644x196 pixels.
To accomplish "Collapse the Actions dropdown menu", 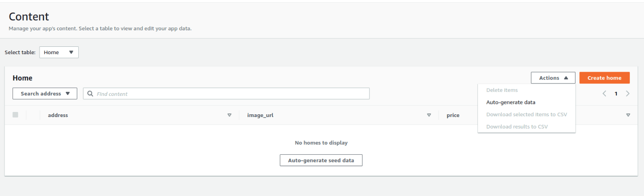I will tap(553, 78).
